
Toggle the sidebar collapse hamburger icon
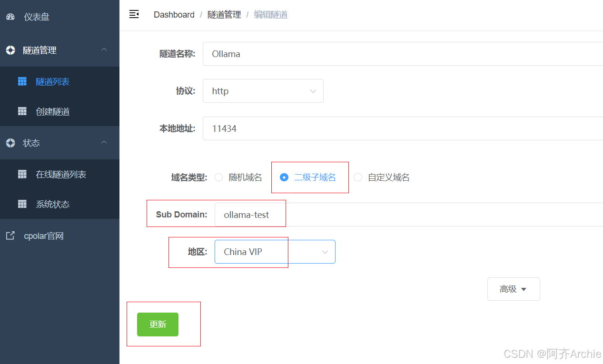point(134,14)
